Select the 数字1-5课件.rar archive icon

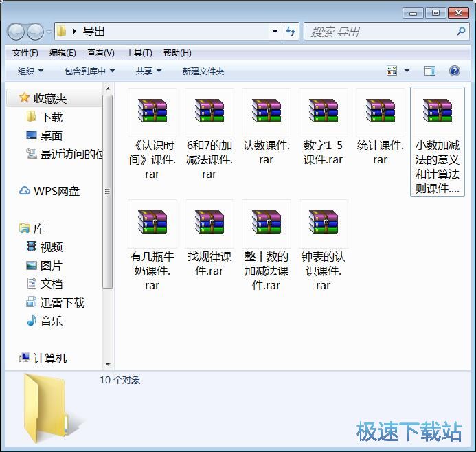click(x=324, y=111)
